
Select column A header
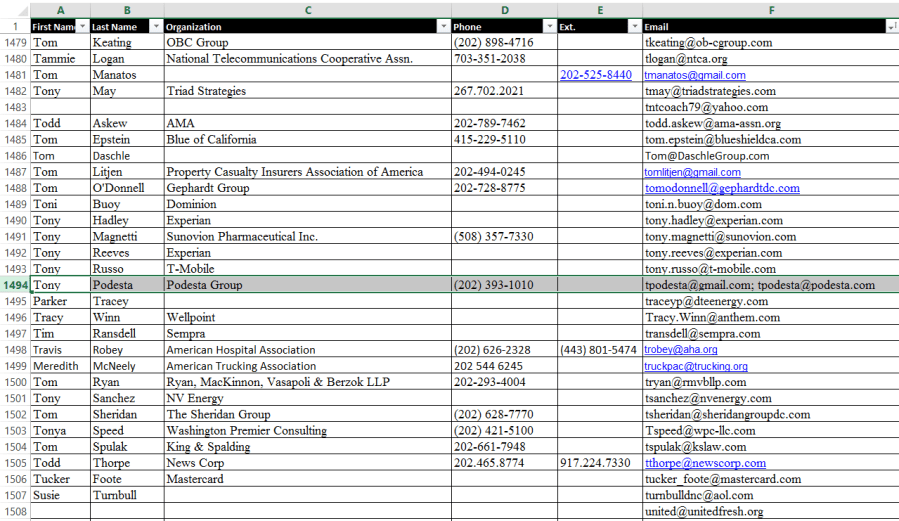(x=60, y=10)
